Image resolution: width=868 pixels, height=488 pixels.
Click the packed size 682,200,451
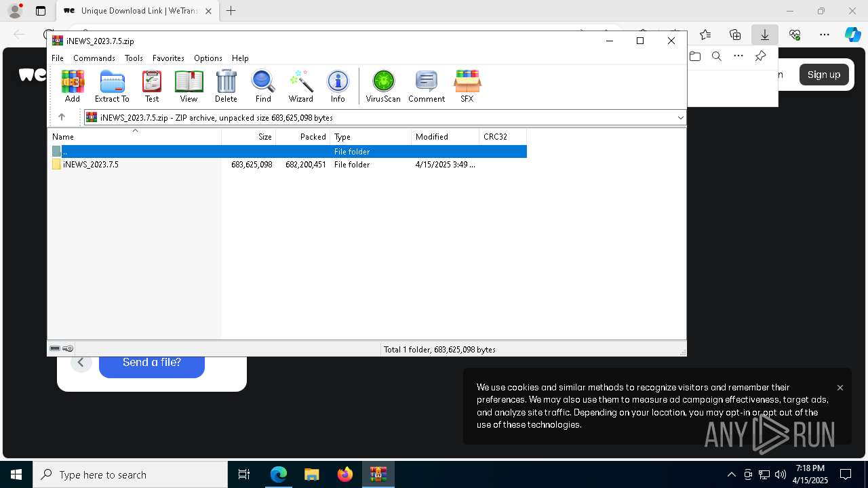(306, 165)
